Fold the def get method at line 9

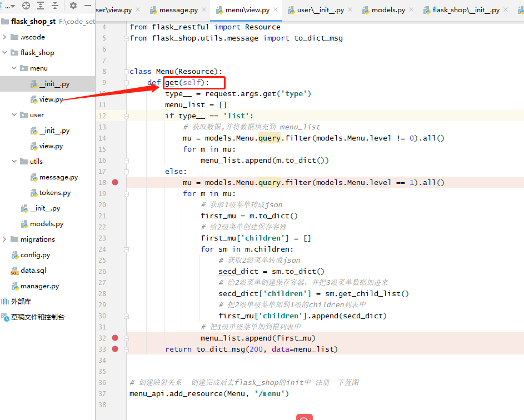point(126,83)
